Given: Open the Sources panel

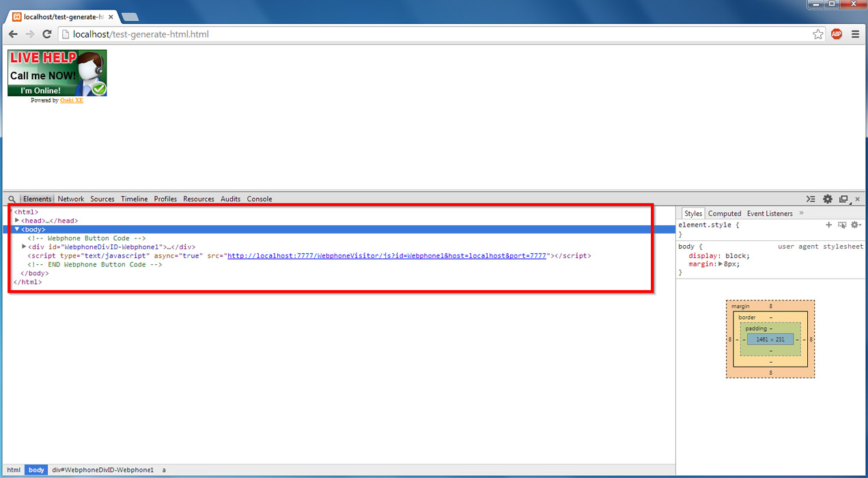Looking at the screenshot, I should pos(102,199).
